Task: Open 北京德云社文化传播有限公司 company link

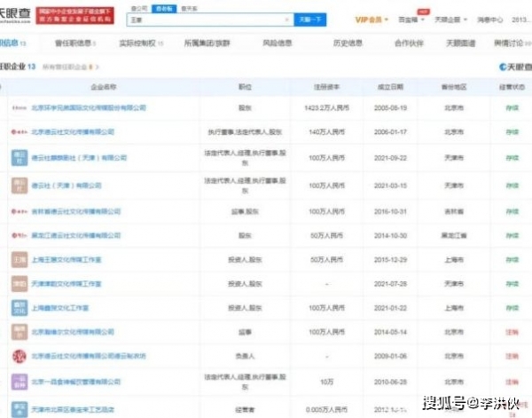Action: click(73, 131)
